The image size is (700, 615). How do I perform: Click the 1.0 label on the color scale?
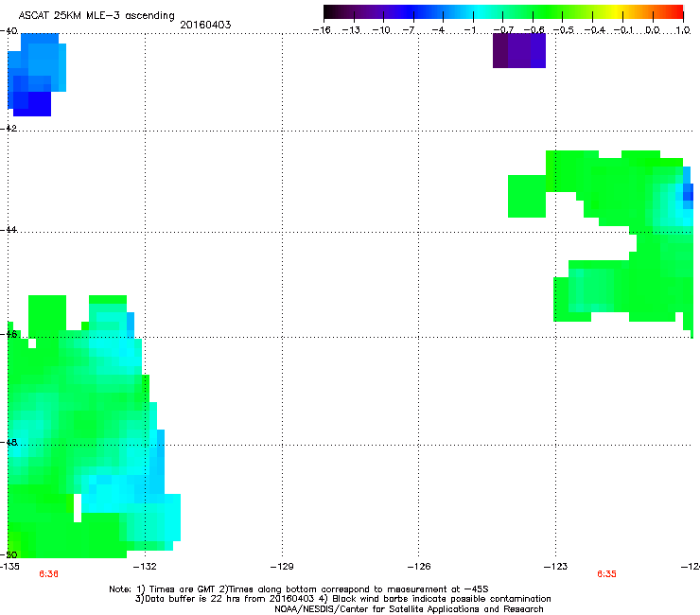click(x=683, y=30)
